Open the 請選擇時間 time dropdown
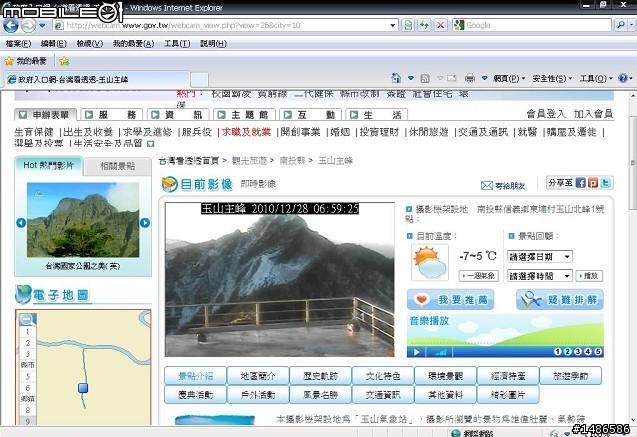This screenshot has height=437, width=637. click(540, 276)
